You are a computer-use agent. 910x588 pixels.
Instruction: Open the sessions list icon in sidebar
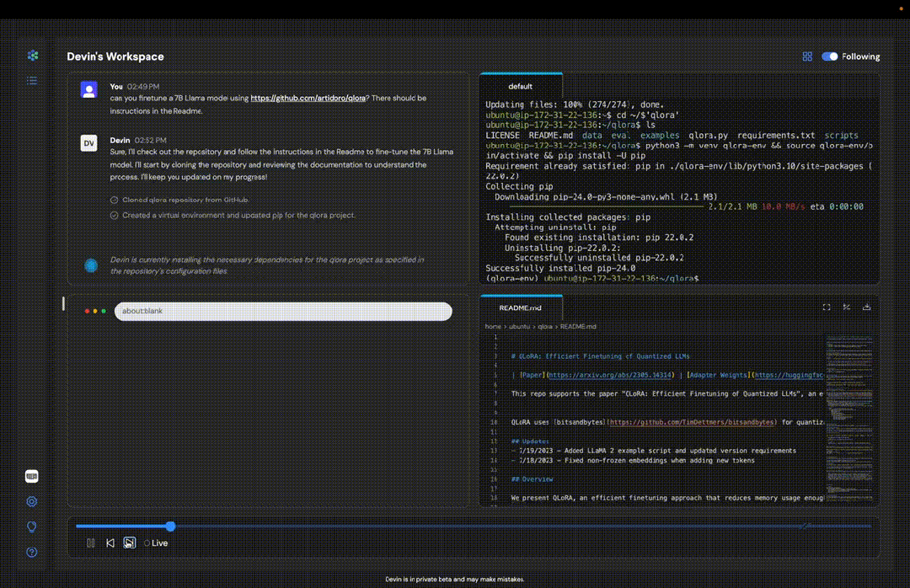pyautogui.click(x=32, y=81)
